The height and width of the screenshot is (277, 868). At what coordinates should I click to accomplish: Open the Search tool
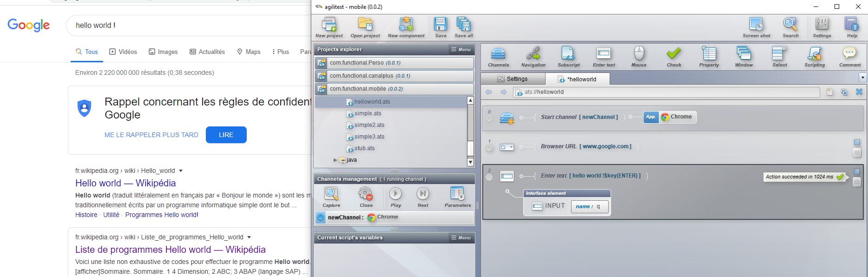tap(790, 27)
